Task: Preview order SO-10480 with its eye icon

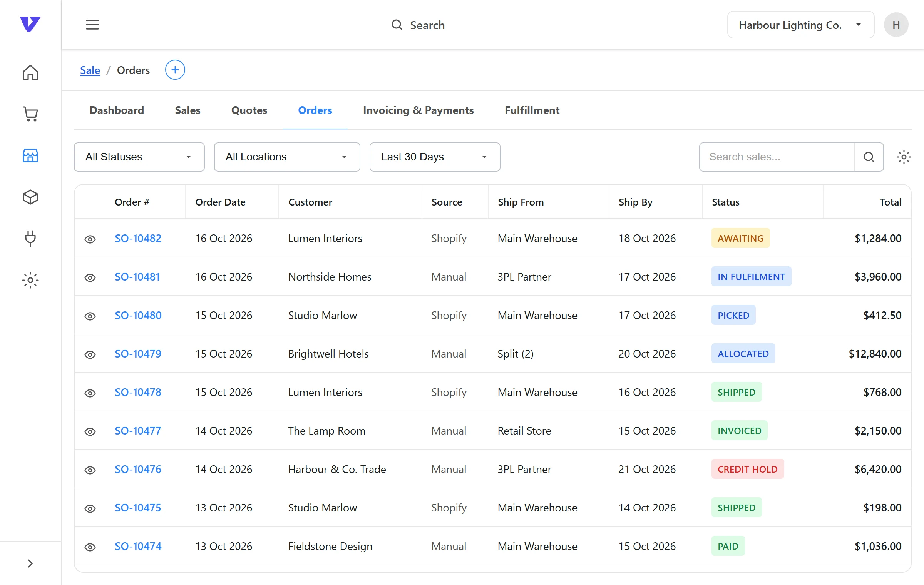Action: tap(90, 316)
